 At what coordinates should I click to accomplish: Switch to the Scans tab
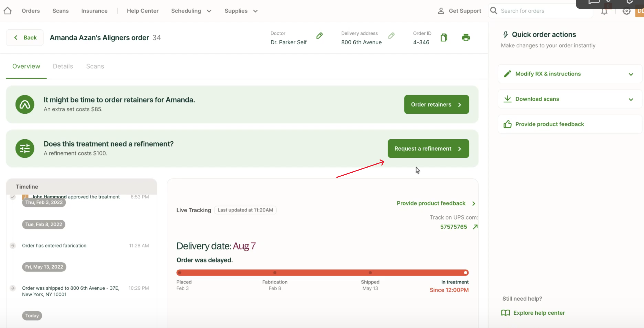pos(95,66)
